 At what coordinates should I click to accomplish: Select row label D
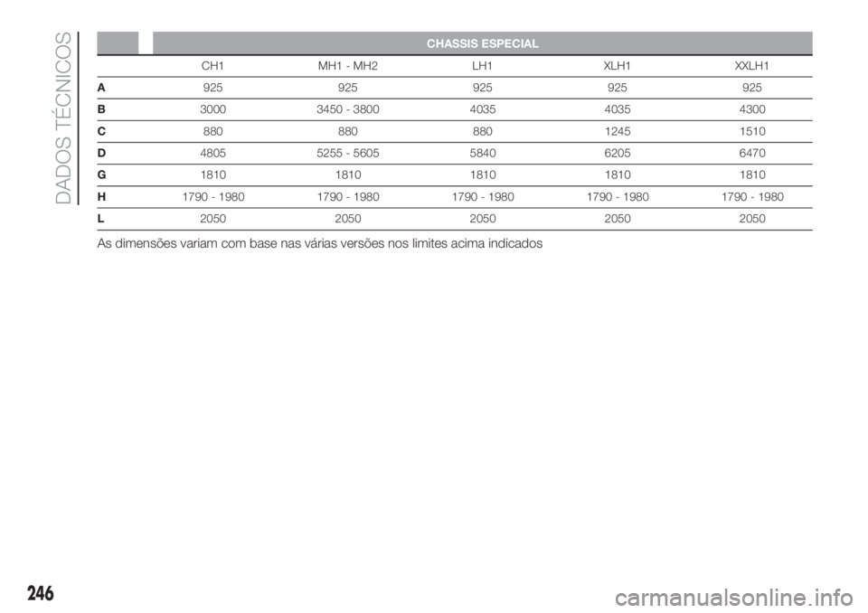click(101, 153)
